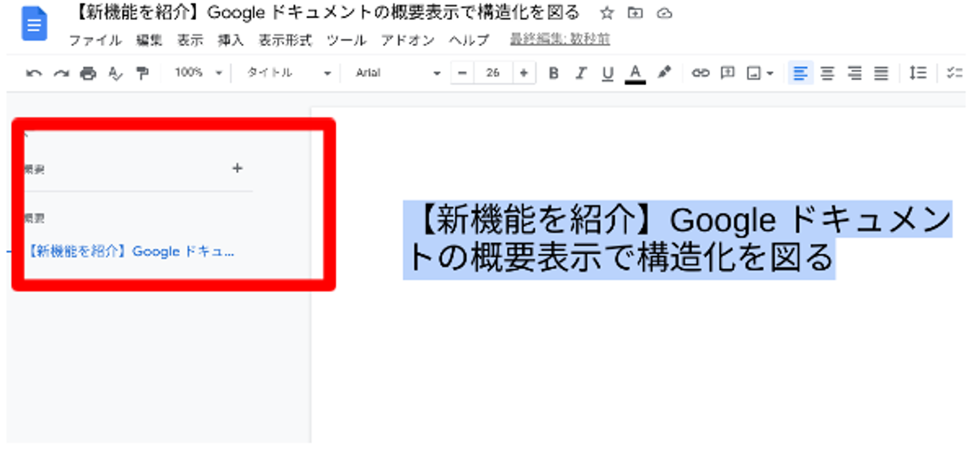The height and width of the screenshot is (456, 980).
Task: Open the 挿入 menu
Action: (230, 40)
